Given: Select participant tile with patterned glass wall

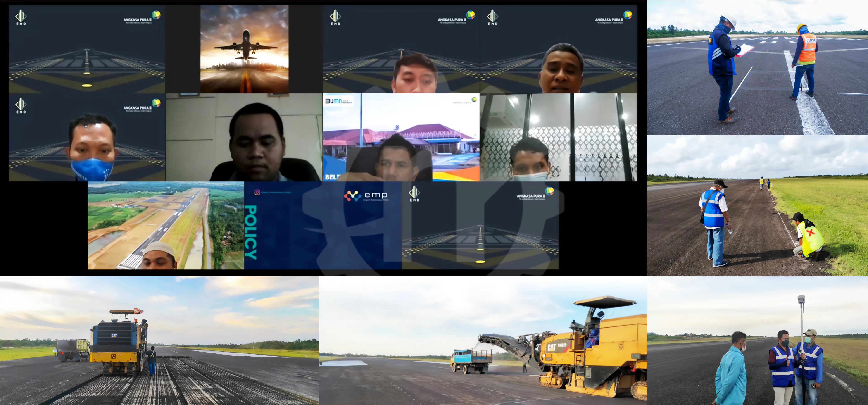Looking at the screenshot, I should (558, 138).
